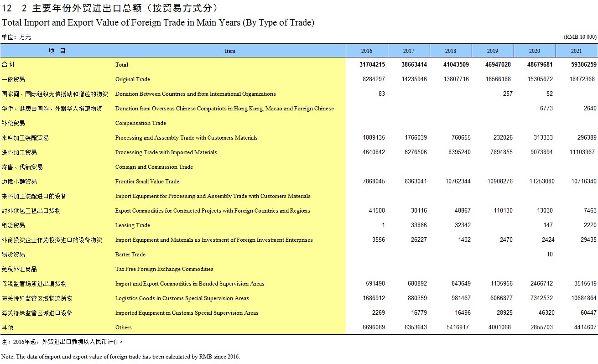The width and height of the screenshot is (598, 364).
Task: Select 'Frontier Small Value Trade' label
Action: 147,182
